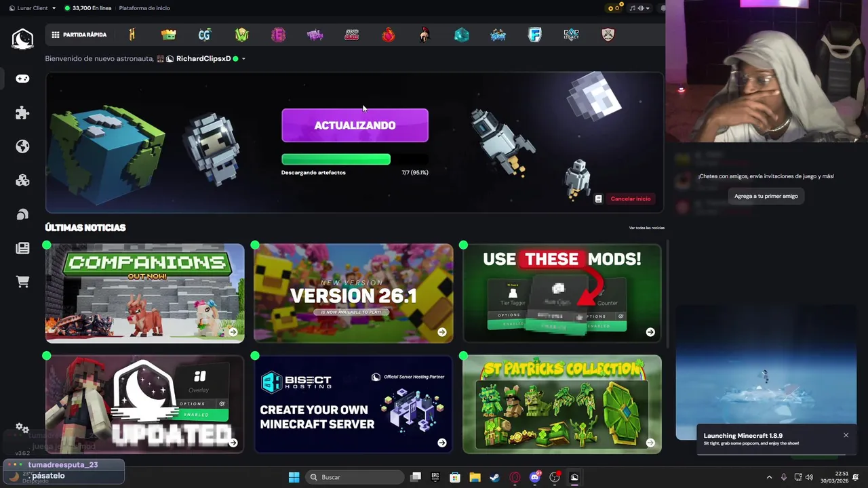Open the shopping cart Store in sidebar
The width and height of the screenshot is (868, 488).
22,282
